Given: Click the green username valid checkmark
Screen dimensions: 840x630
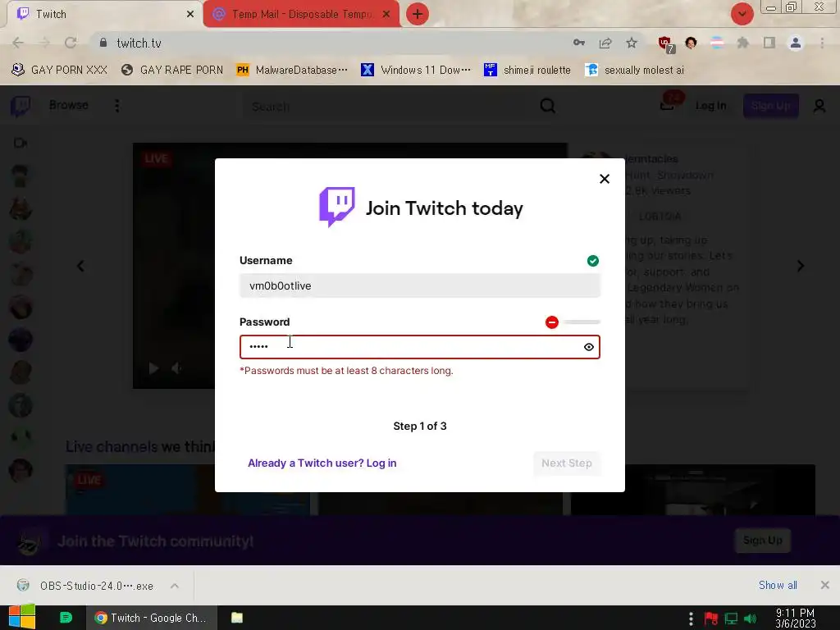Looking at the screenshot, I should (592, 261).
